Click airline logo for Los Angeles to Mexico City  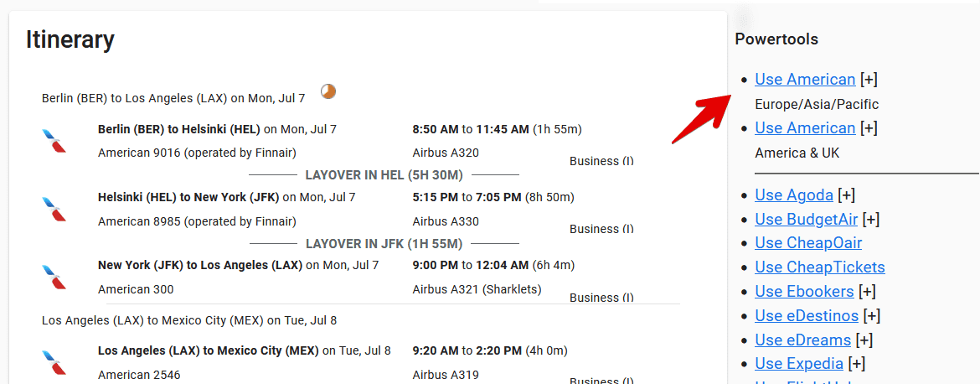coord(54,362)
